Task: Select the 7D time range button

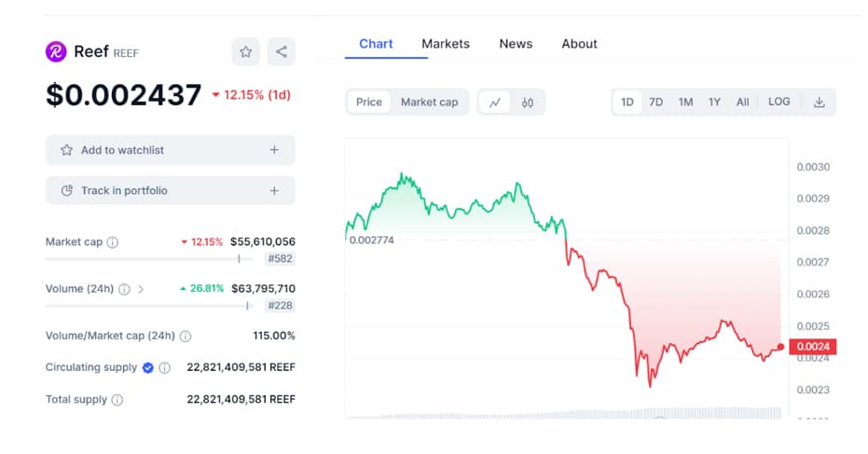Action: click(x=656, y=103)
